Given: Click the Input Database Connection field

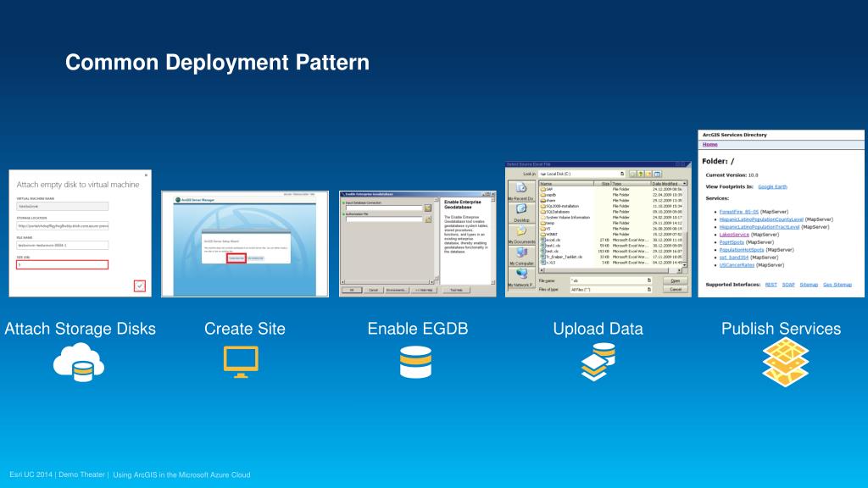Looking at the screenshot, I should pyautogui.click(x=384, y=208).
